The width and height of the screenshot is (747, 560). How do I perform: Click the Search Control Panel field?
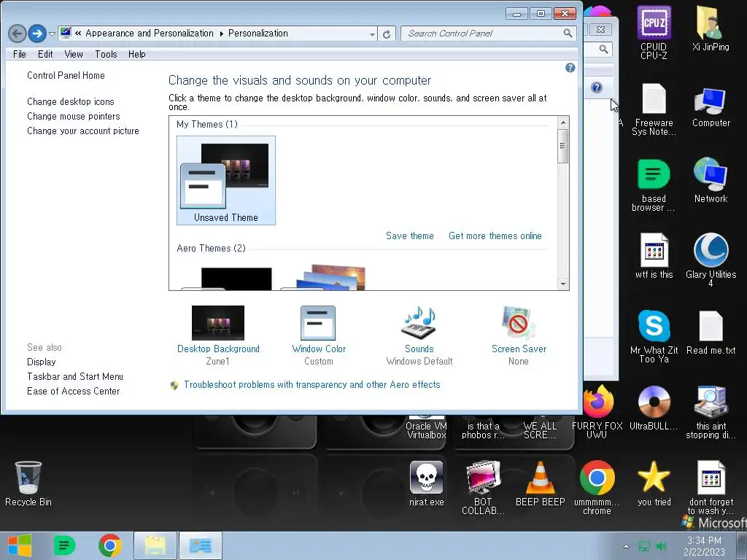pyautogui.click(x=488, y=34)
